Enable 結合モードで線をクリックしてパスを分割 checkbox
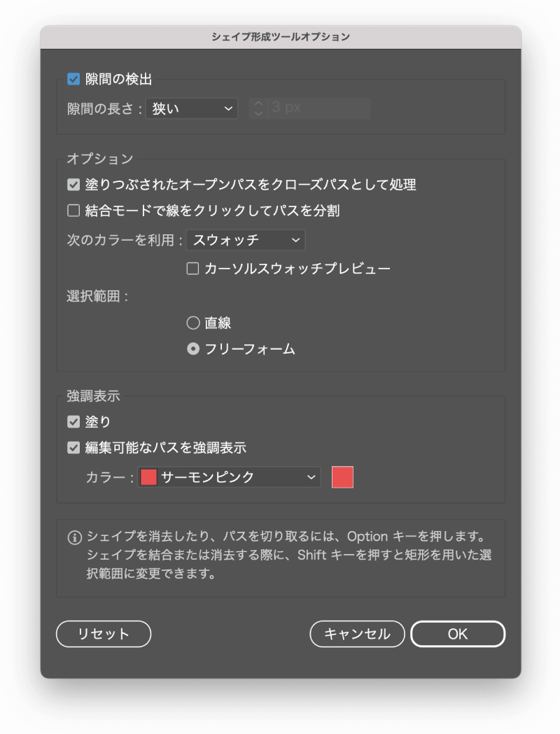 [x=73, y=211]
